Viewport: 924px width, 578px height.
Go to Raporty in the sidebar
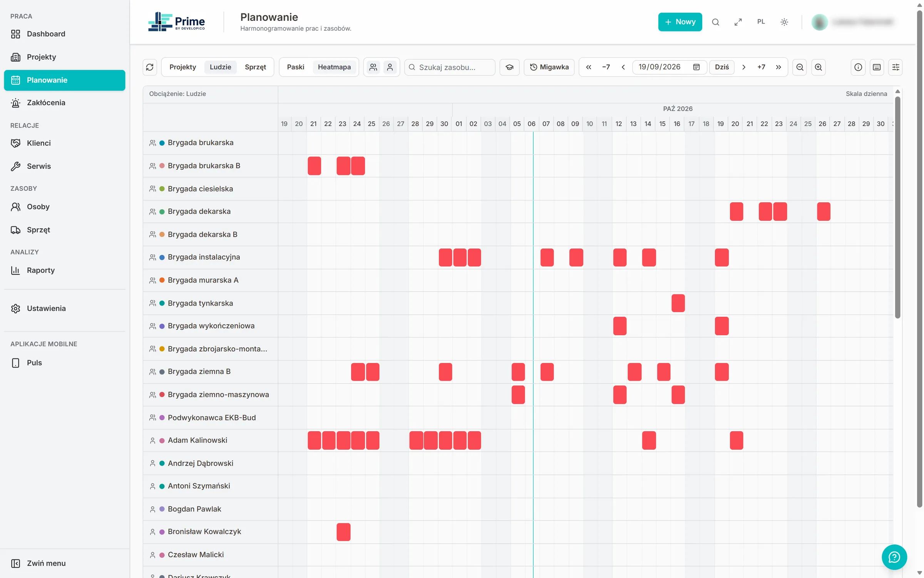pyautogui.click(x=65, y=270)
